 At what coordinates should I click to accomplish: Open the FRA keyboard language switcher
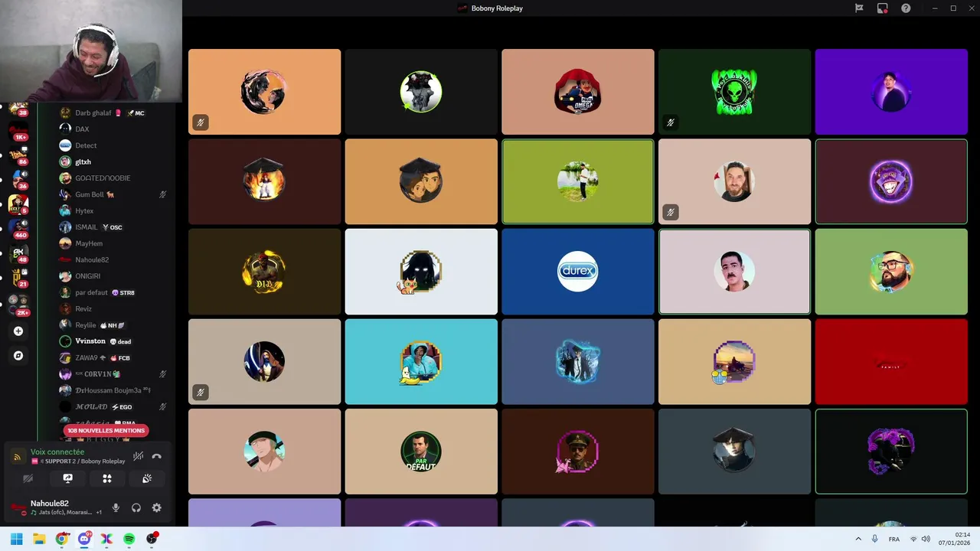click(x=893, y=539)
